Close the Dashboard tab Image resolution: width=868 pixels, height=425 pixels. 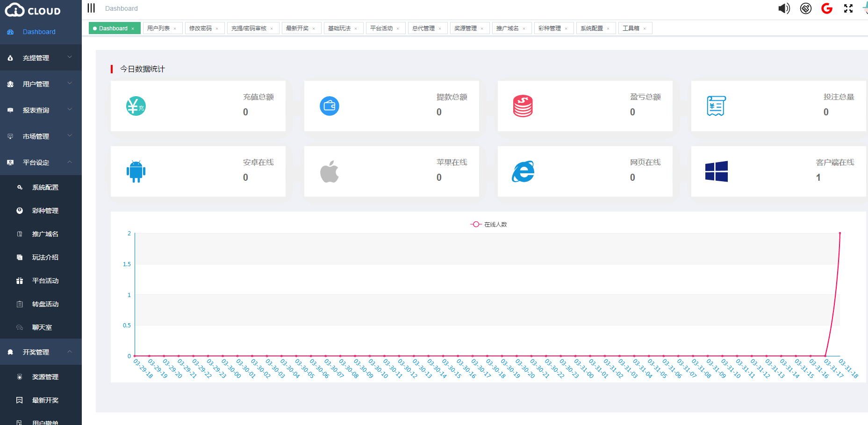tap(133, 28)
